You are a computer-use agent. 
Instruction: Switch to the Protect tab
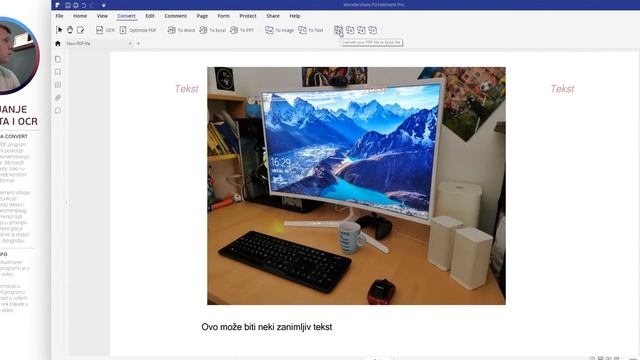pyautogui.click(x=248, y=16)
